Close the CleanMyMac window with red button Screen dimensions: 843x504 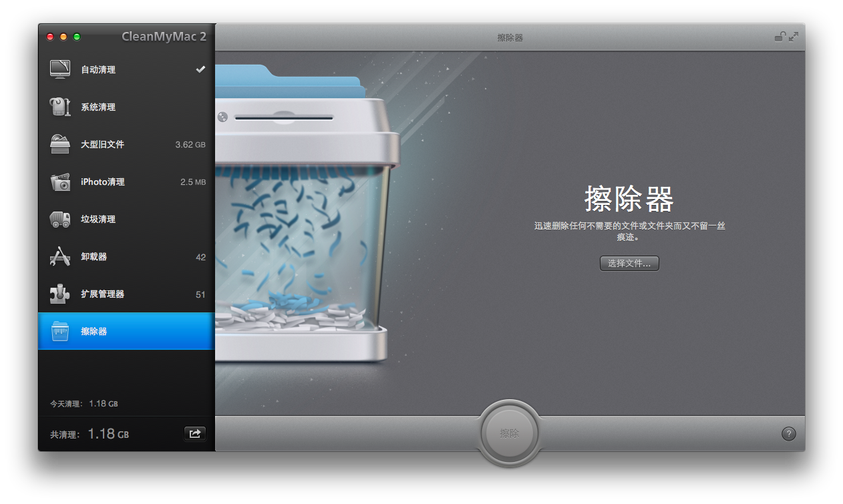click(50, 37)
